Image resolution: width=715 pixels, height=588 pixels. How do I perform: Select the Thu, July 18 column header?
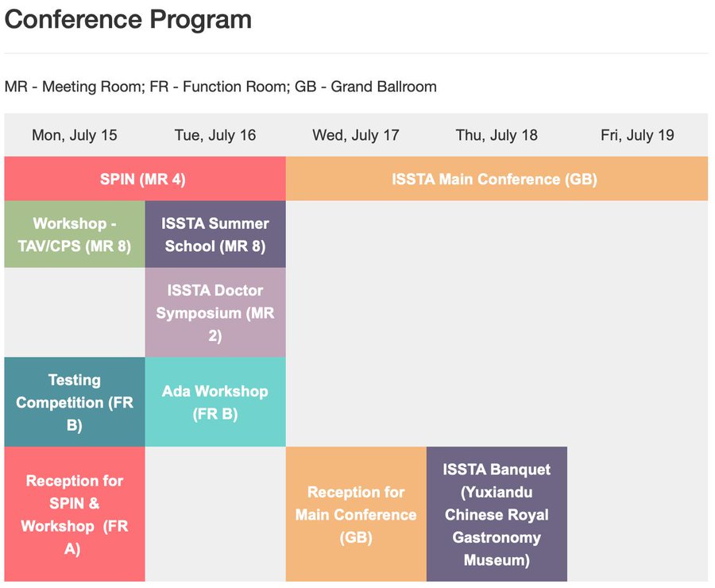[497, 135]
